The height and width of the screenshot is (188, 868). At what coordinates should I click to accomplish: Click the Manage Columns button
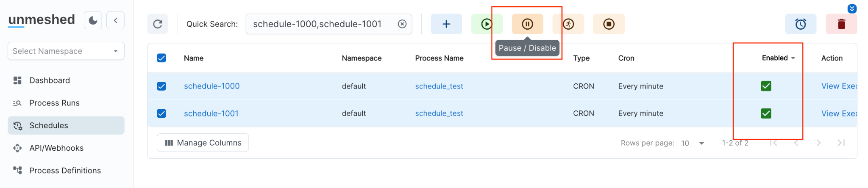[x=203, y=143]
